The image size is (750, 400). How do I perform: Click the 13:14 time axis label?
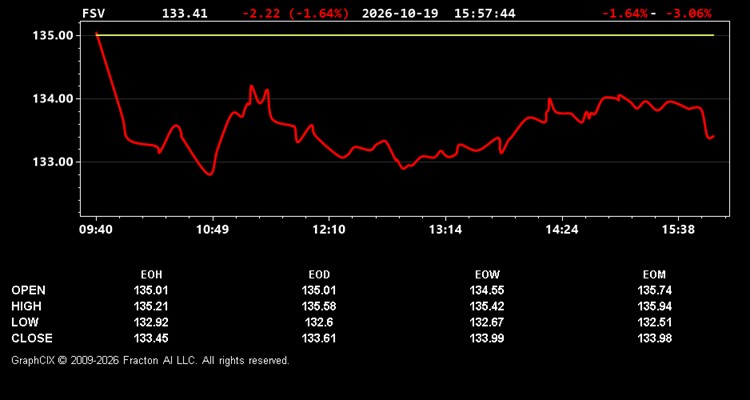[445, 230]
